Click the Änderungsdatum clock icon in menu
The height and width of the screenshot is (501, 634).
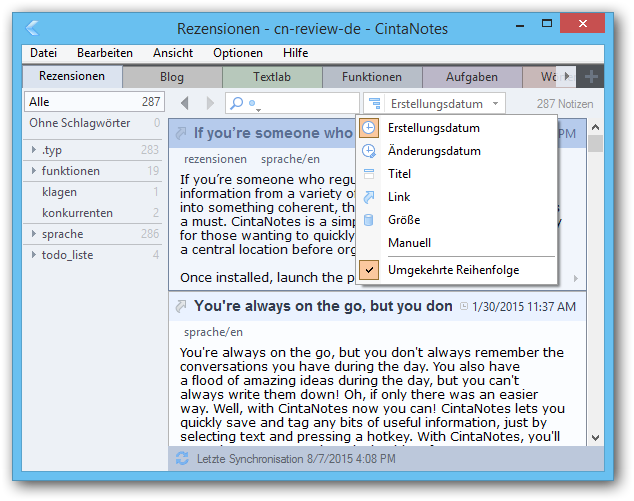click(x=369, y=151)
